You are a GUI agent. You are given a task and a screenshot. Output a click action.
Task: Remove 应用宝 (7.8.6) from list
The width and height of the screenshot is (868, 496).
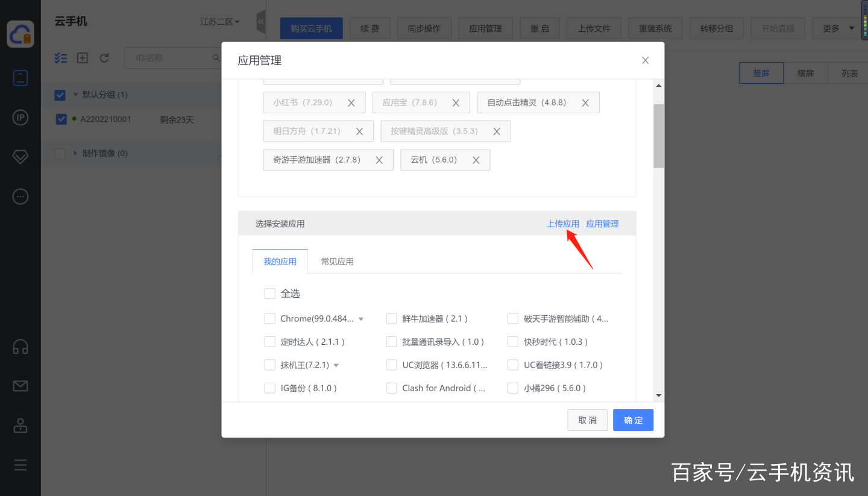point(456,103)
